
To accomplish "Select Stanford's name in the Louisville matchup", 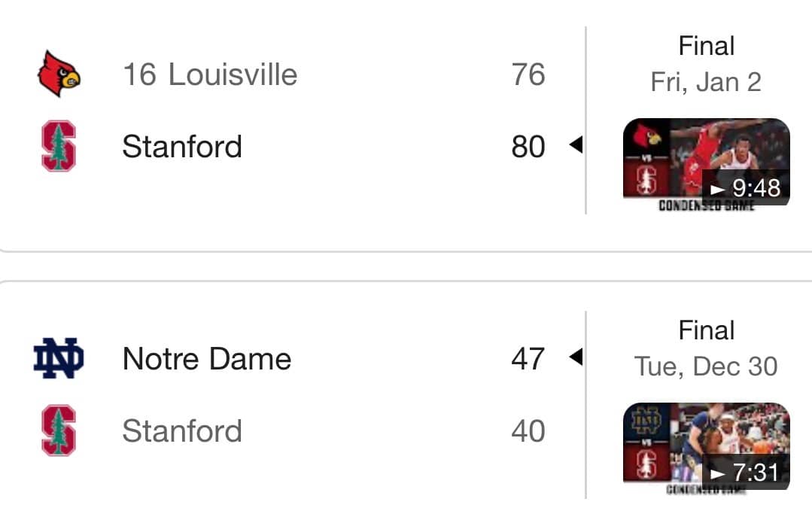I will point(182,147).
